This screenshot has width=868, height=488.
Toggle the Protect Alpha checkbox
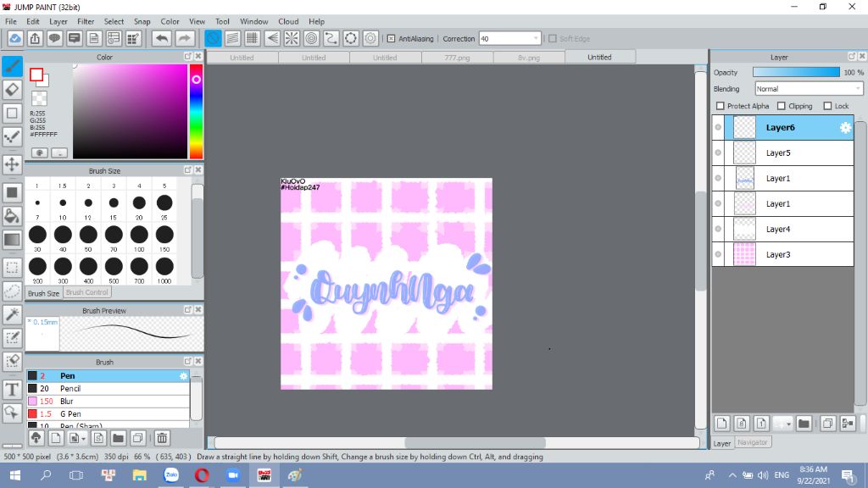tap(721, 106)
